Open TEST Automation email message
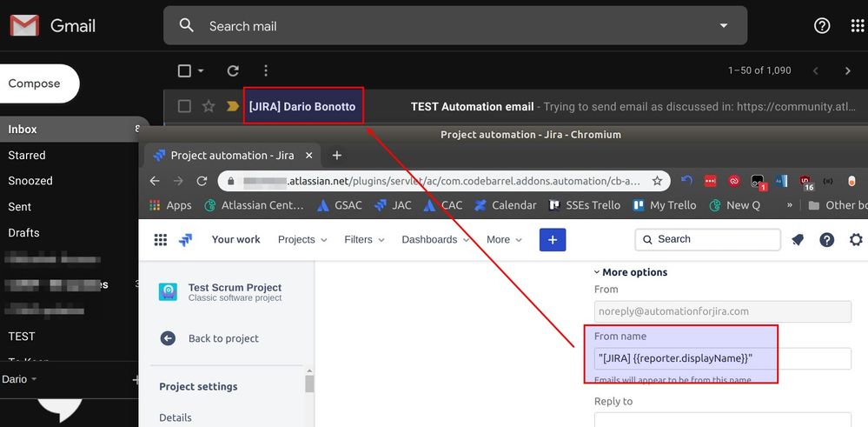 pos(472,106)
